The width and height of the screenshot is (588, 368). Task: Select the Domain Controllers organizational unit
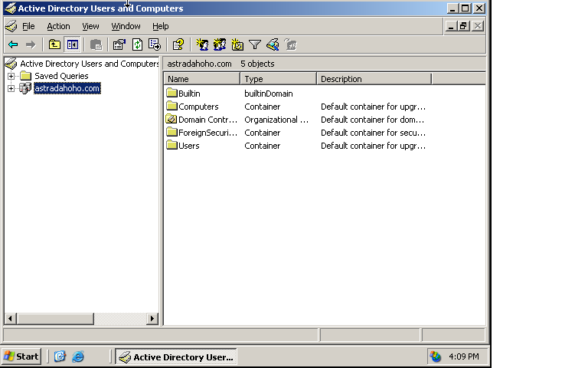click(x=207, y=120)
